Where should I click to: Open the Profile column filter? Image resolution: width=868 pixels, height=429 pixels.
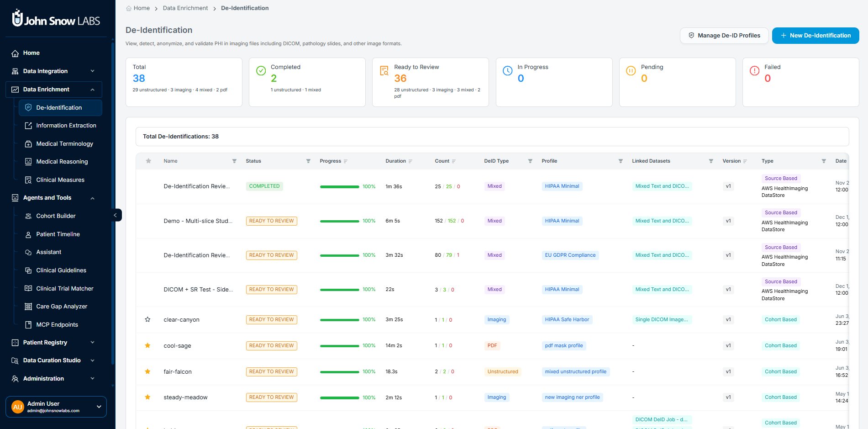[621, 161]
